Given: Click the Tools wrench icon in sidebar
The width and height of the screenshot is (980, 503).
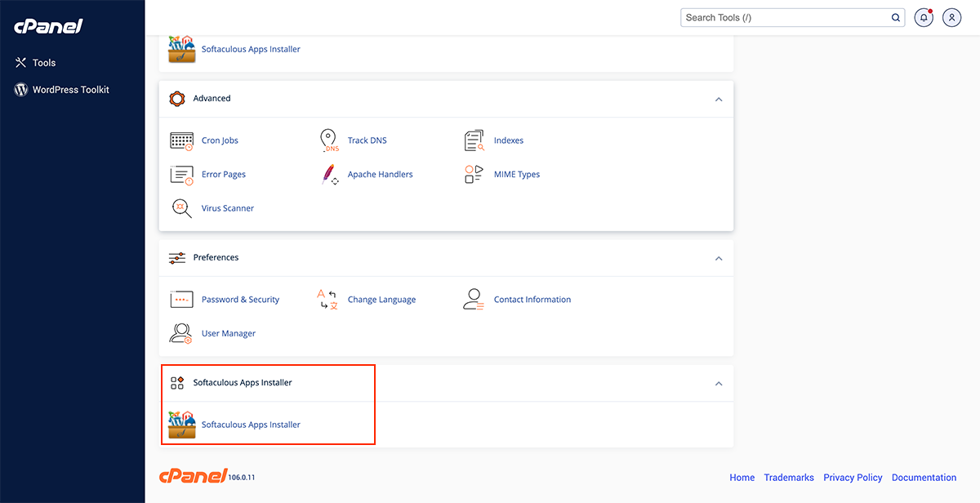Looking at the screenshot, I should coord(21,63).
